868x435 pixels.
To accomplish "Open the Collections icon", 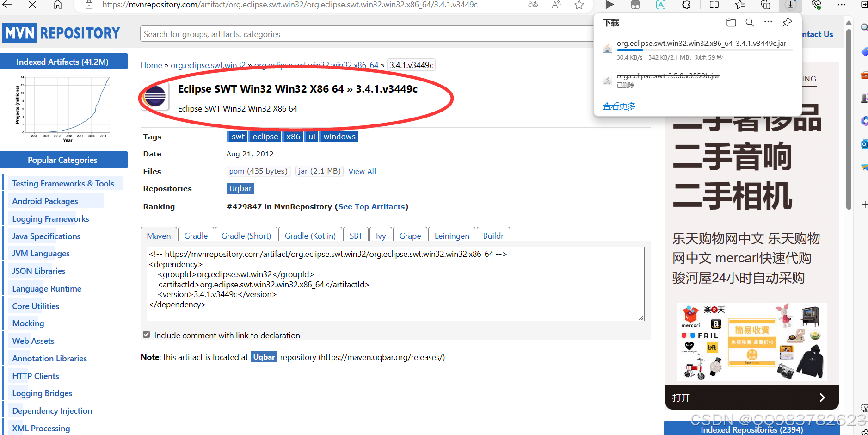I will point(765,5).
